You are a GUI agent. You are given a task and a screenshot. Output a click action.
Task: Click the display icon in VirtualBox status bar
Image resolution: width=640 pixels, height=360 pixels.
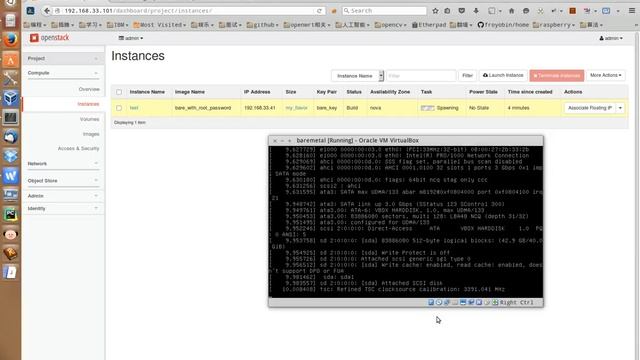[x=463, y=302]
